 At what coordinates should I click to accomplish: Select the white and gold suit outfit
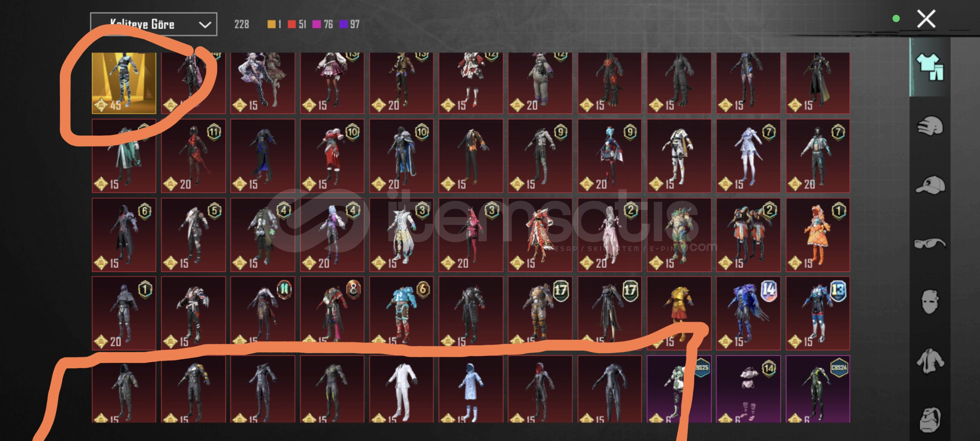click(x=679, y=156)
